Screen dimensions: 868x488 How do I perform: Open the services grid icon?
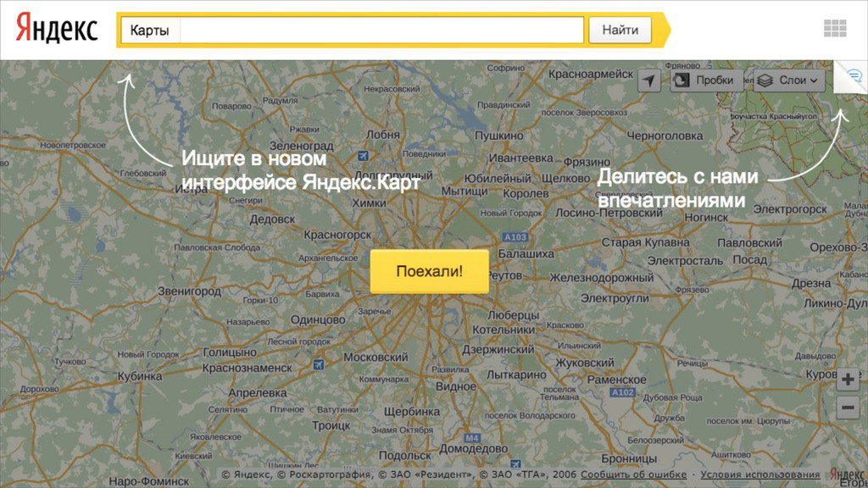[x=834, y=28]
